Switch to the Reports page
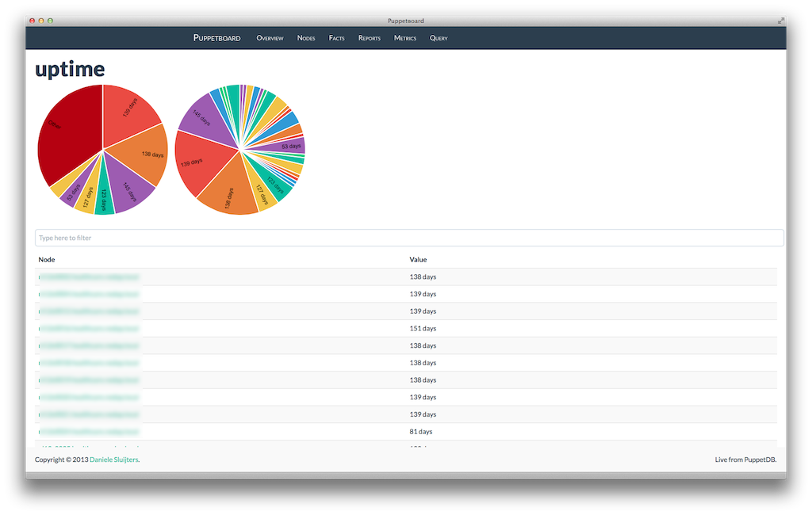Viewport: 812px width, 515px height. [370, 38]
